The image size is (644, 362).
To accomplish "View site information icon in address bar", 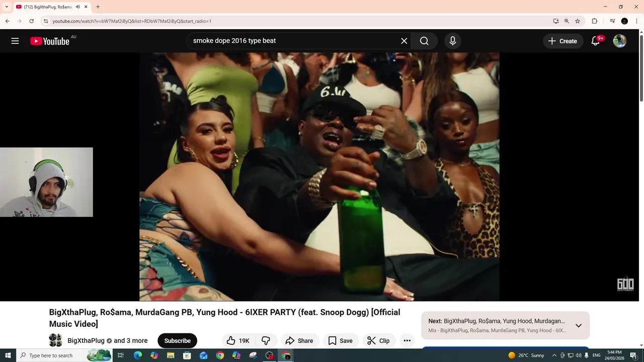I will point(46,21).
